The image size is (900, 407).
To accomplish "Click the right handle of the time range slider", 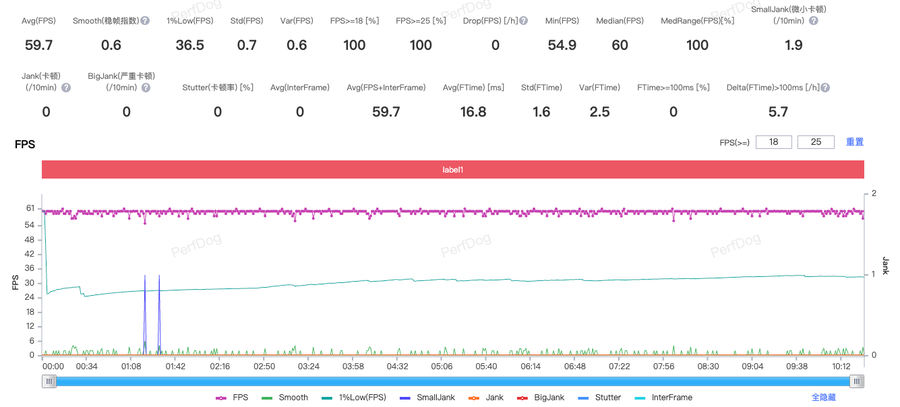I will [x=857, y=380].
